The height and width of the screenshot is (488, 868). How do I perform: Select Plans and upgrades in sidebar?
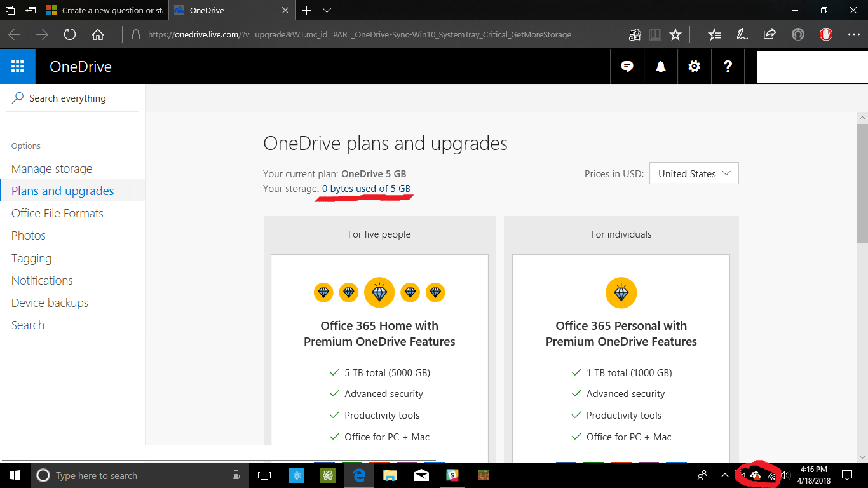(63, 191)
